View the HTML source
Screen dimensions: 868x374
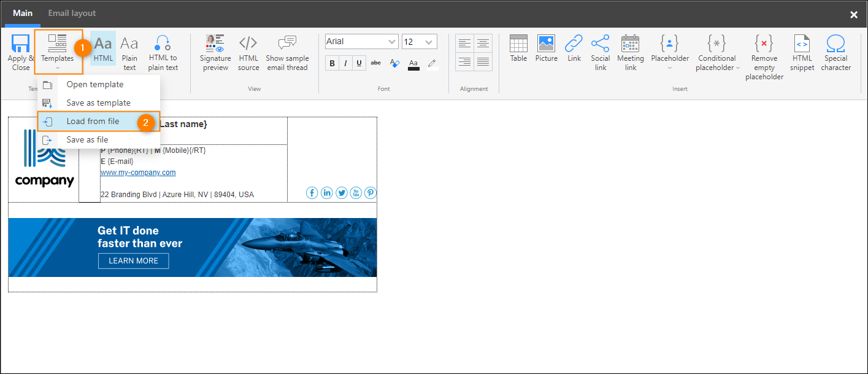coord(248,52)
